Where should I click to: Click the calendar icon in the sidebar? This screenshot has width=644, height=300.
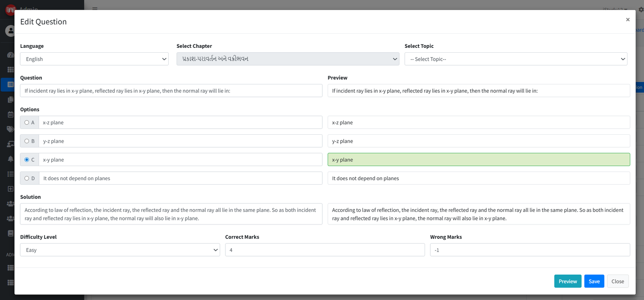pos(10,114)
